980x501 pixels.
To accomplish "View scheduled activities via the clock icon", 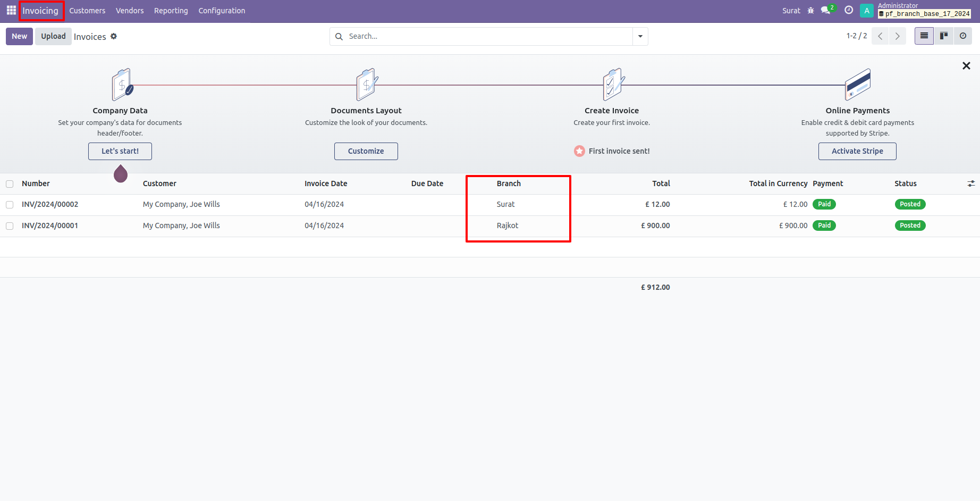I will coord(848,10).
